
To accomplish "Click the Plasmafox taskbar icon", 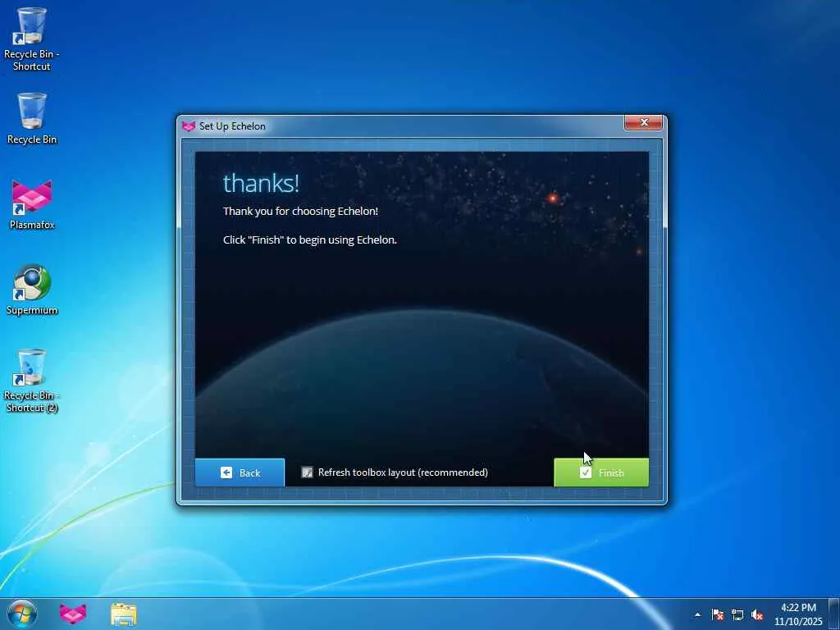I will click(x=73, y=614).
